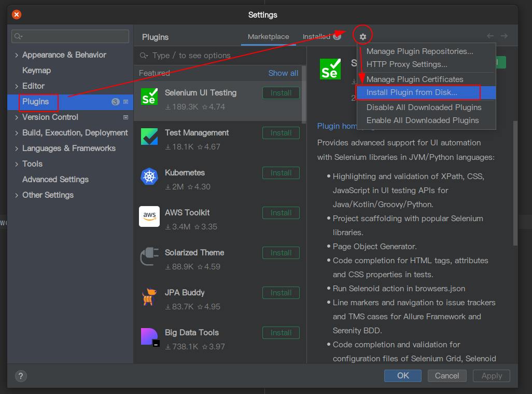
Task: Select the Solarized Theme plugin name
Action: tap(194, 252)
